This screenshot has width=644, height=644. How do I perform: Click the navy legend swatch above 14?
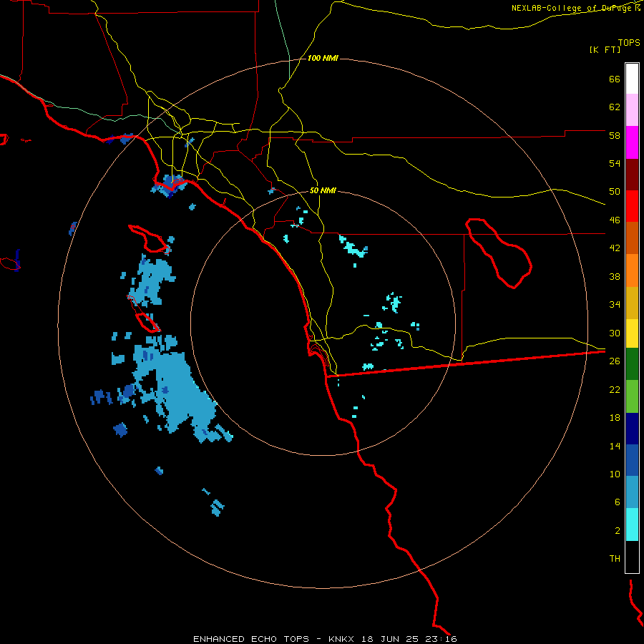[x=632, y=429]
